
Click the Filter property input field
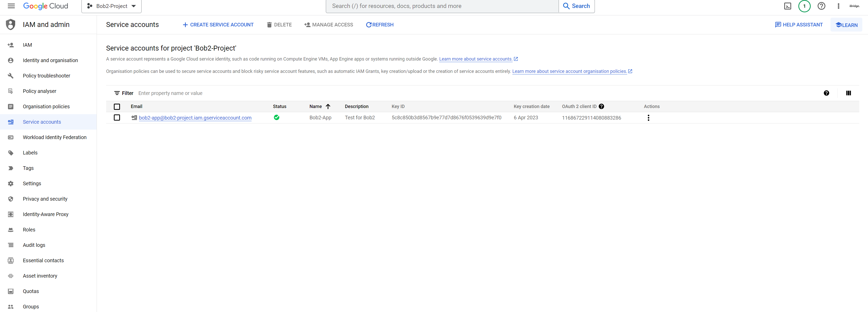[303, 93]
